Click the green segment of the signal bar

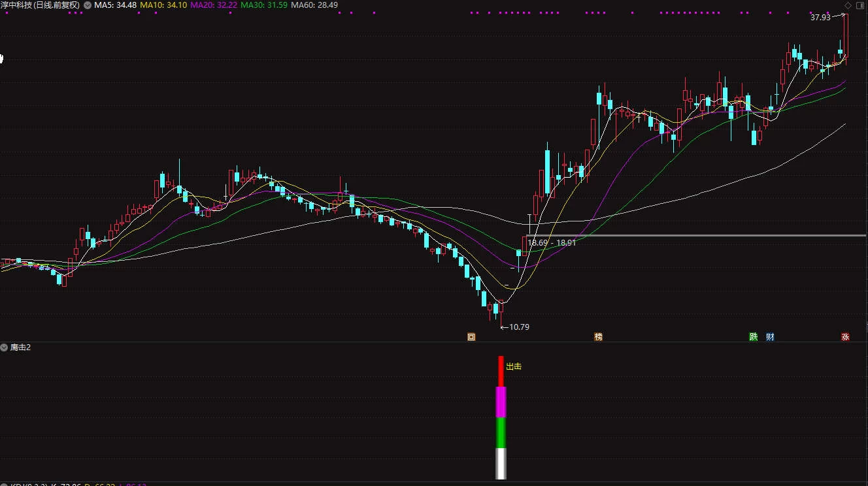pos(501,432)
